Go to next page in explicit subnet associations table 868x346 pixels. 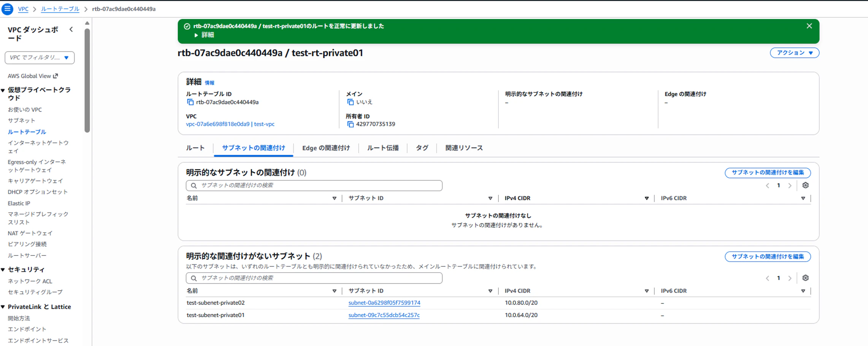[790, 186]
